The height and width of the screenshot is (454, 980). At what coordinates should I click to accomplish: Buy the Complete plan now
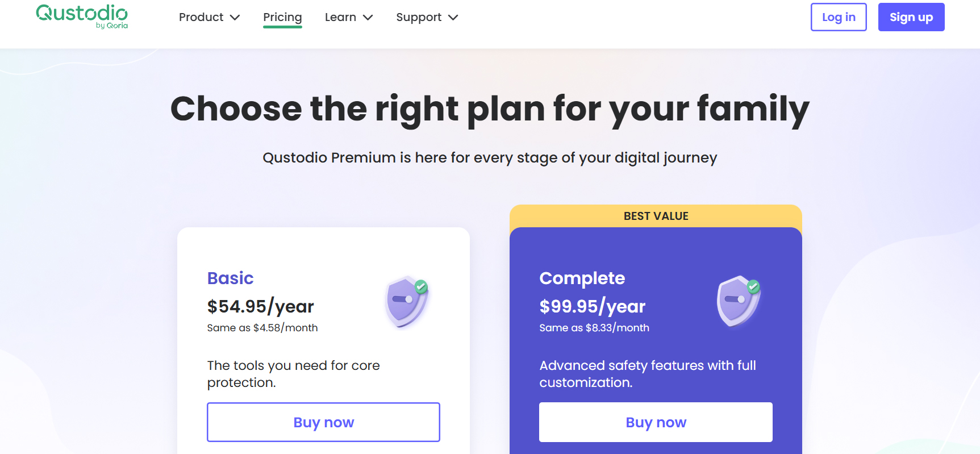(x=656, y=422)
